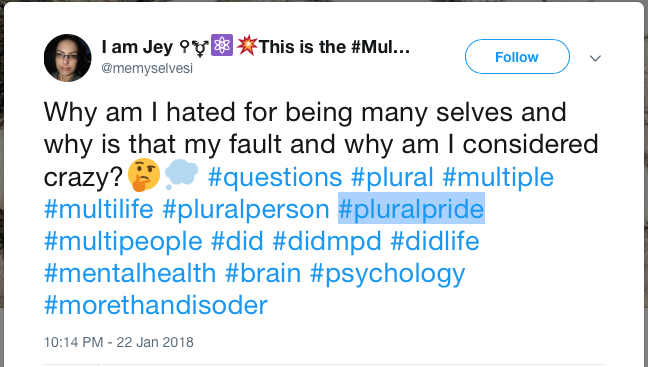
Task: Open the #psychology hashtag link
Action: point(388,274)
